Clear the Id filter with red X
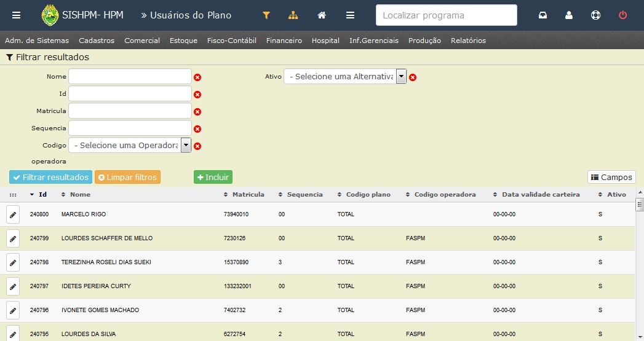 (x=197, y=95)
